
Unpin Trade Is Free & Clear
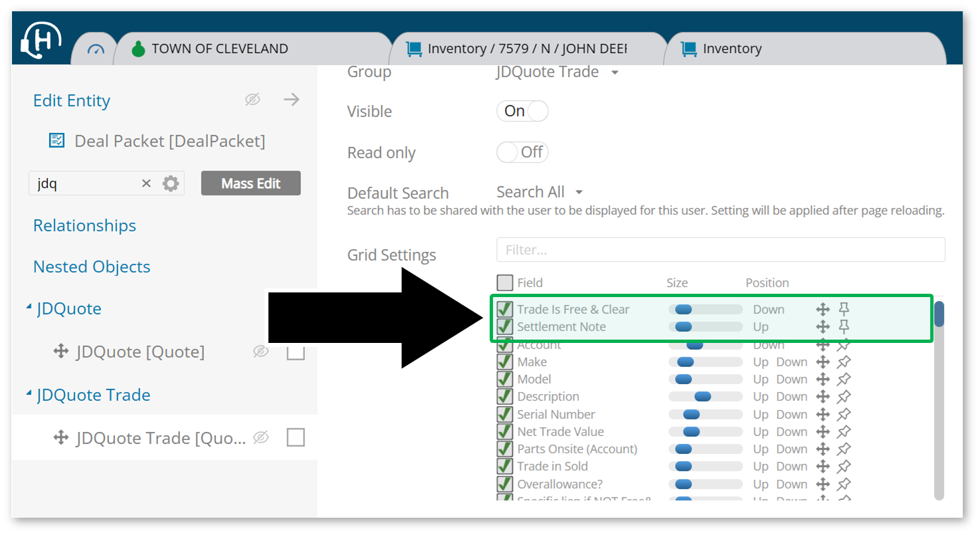(844, 308)
